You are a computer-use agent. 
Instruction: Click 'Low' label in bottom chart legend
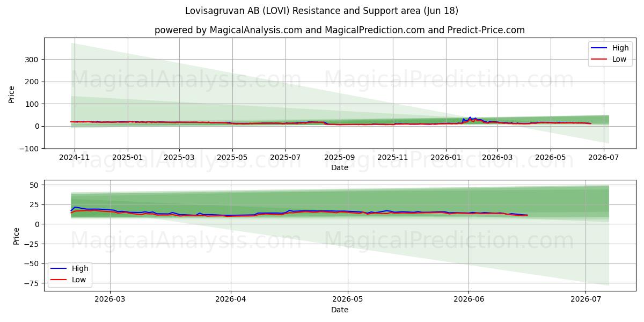79,280
